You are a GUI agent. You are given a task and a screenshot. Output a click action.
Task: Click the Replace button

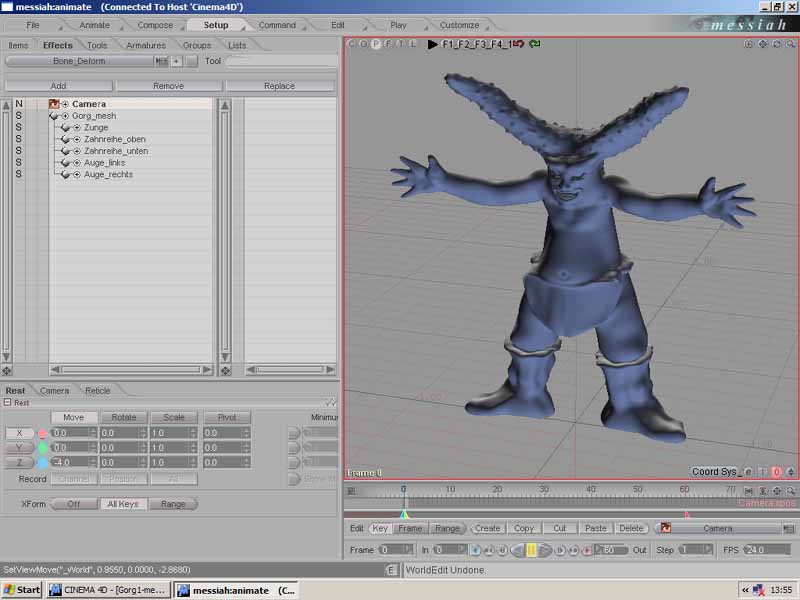(280, 86)
